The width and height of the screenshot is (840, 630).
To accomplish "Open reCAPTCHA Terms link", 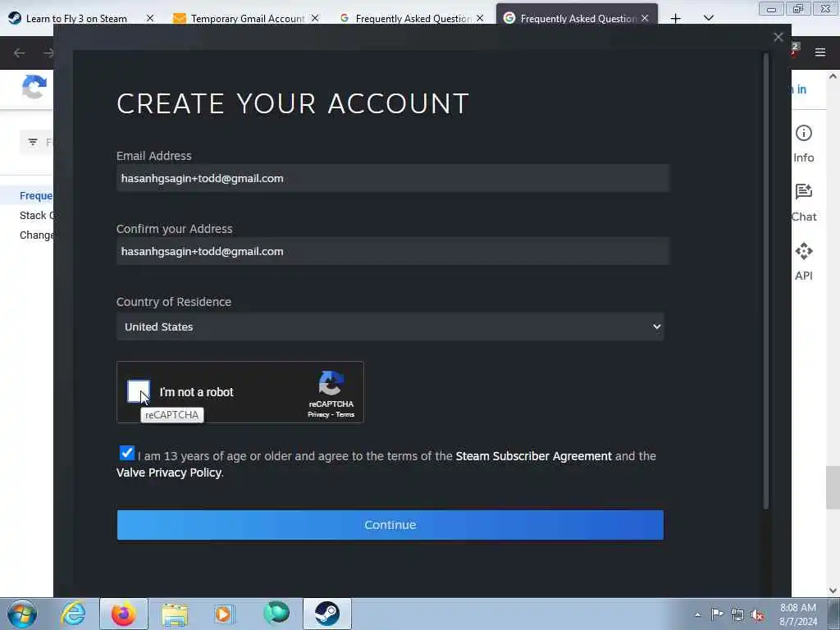I will (345, 414).
